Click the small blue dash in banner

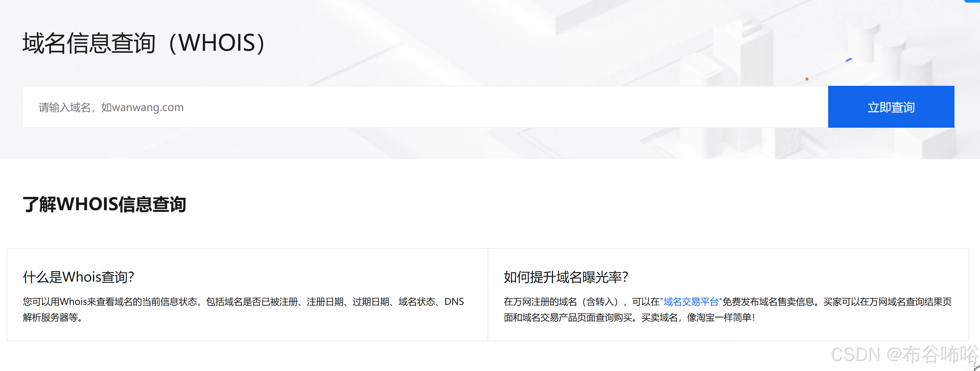[849, 60]
